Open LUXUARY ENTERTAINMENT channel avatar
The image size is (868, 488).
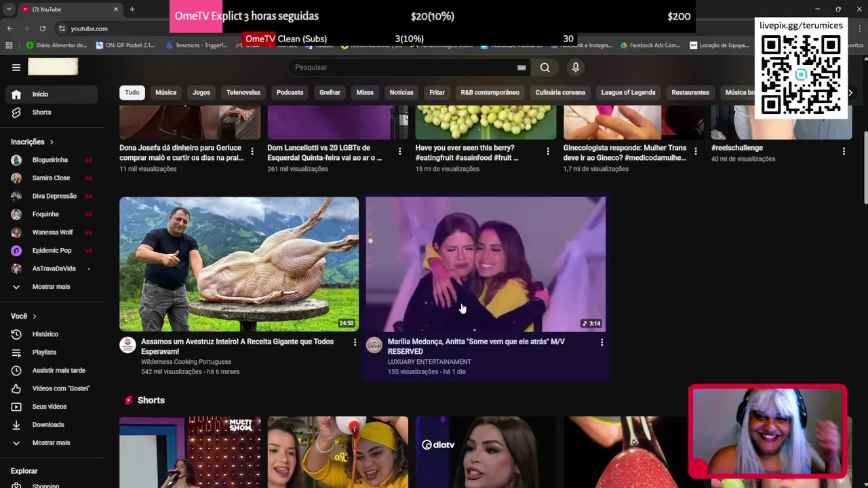pyautogui.click(x=374, y=345)
